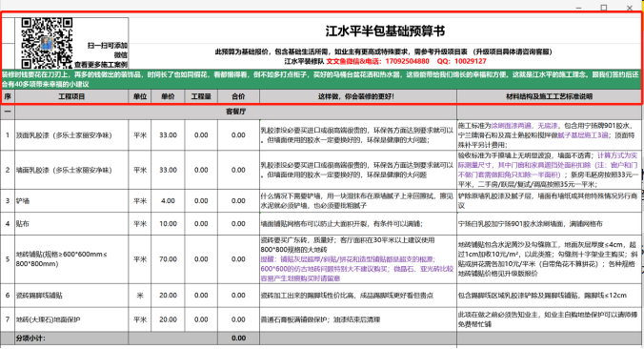
Task: Click the 工程量 cell of 贴布 row
Action: click(x=201, y=224)
